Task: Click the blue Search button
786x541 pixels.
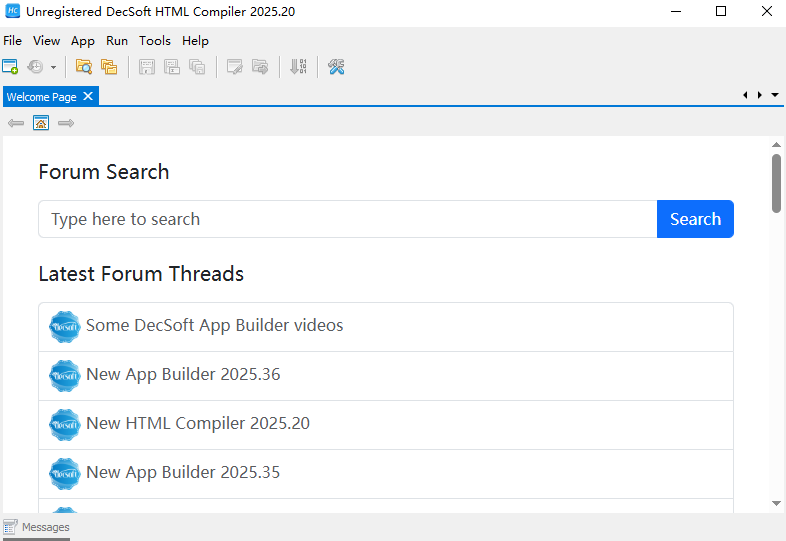Action: pyautogui.click(x=695, y=219)
